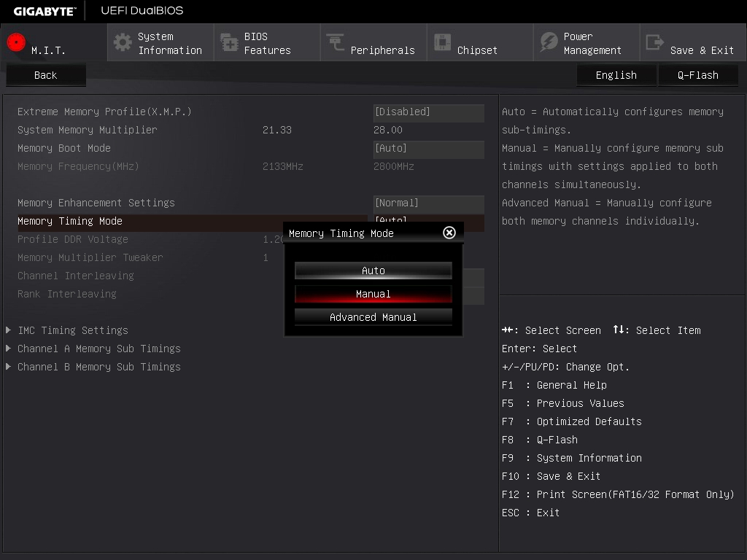Click the Rank Interleaving row
747x560 pixels.
(150, 294)
